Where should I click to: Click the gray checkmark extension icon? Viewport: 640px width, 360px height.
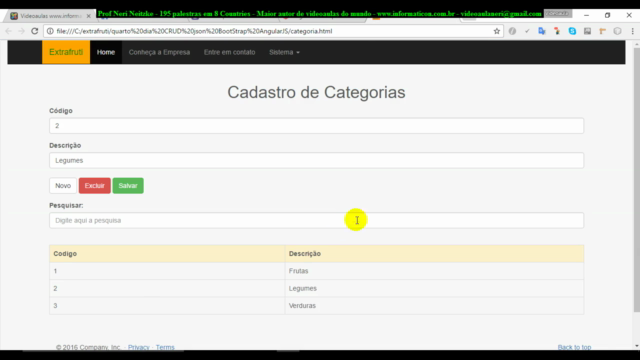(x=527, y=31)
